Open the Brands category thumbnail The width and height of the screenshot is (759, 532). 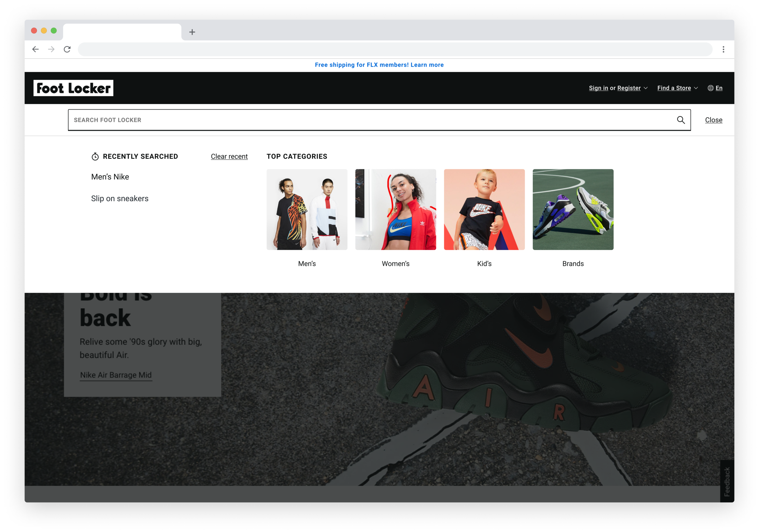(573, 210)
